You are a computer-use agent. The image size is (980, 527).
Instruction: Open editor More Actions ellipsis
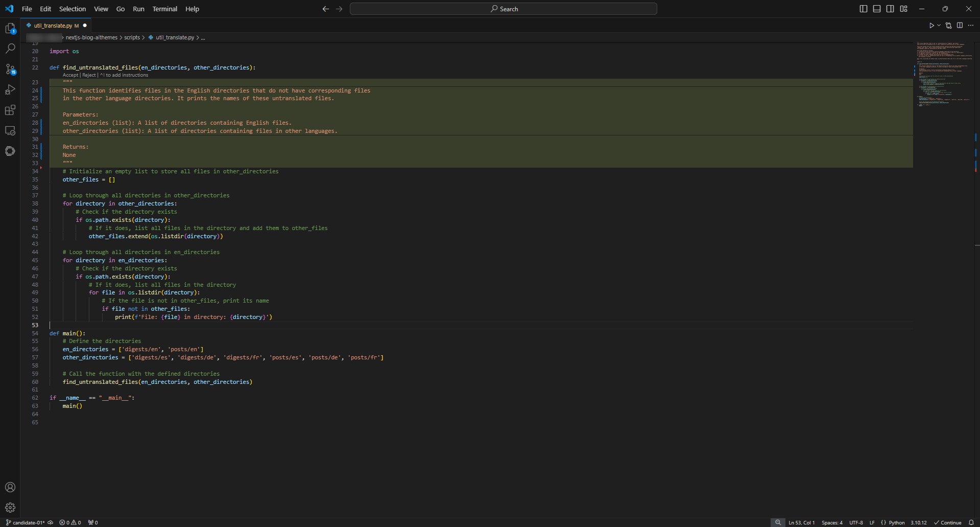[x=971, y=26]
